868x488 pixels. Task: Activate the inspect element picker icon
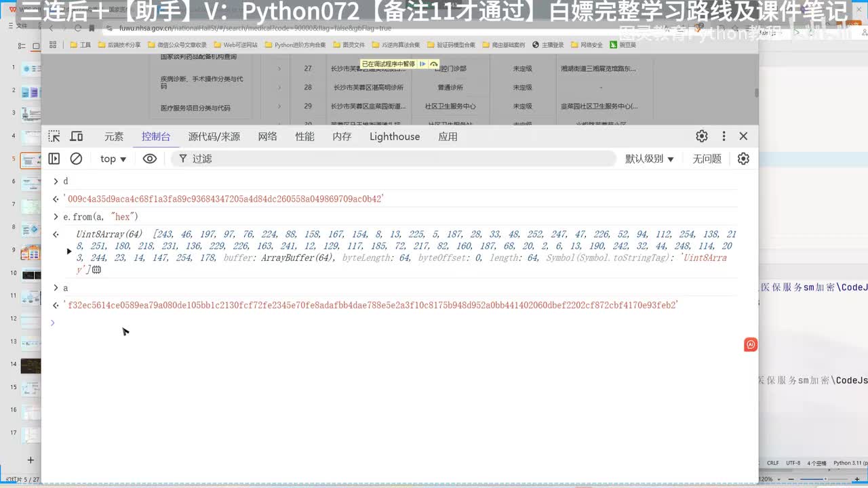[54, 136]
